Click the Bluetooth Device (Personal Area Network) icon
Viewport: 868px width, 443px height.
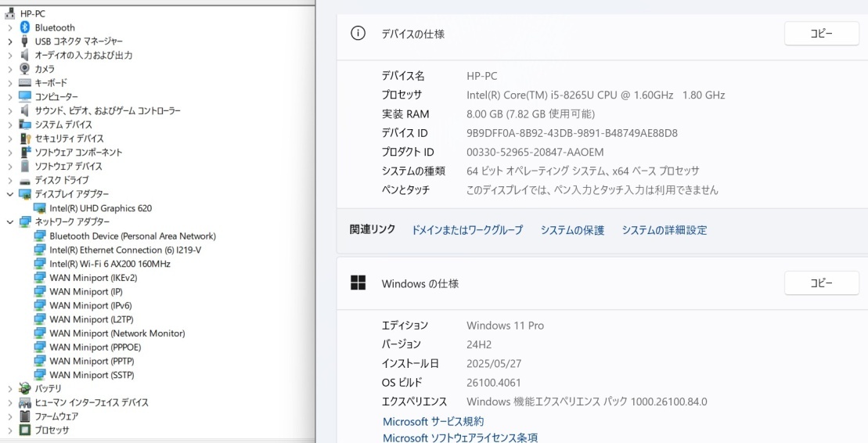point(39,236)
